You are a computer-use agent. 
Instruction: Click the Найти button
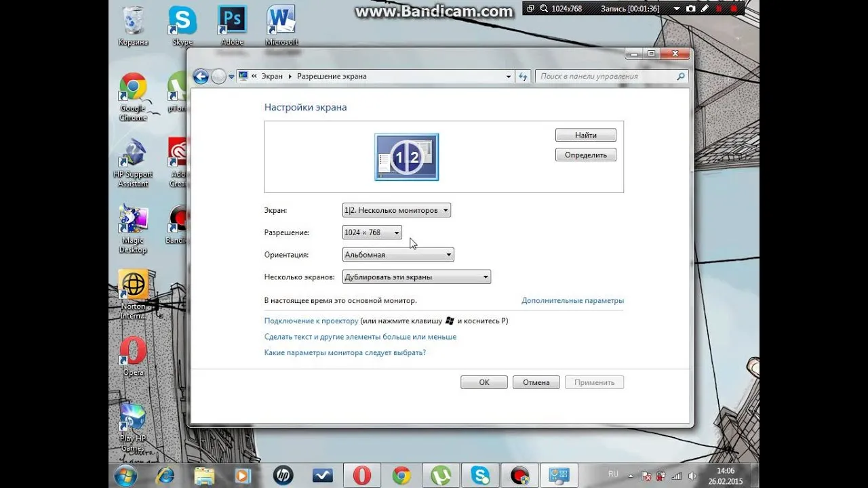tap(586, 136)
